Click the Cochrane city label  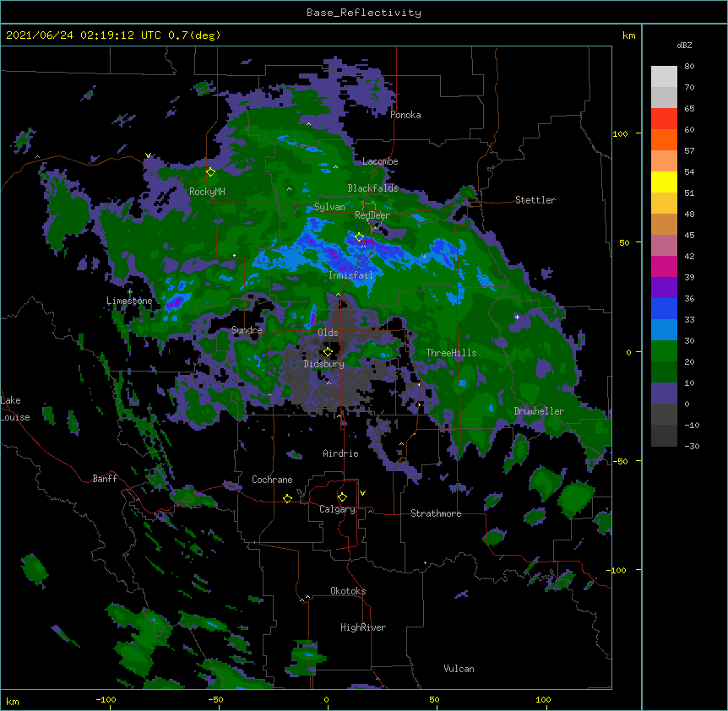pyautogui.click(x=272, y=480)
